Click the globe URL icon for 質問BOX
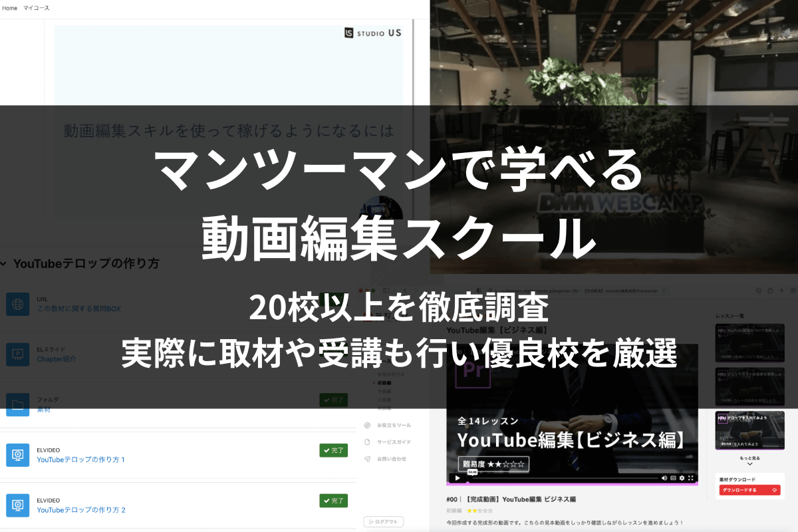798x532 pixels. point(18,304)
